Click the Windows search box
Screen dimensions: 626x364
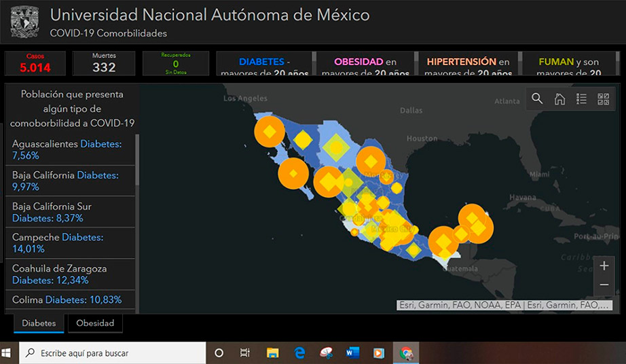pyautogui.click(x=112, y=353)
